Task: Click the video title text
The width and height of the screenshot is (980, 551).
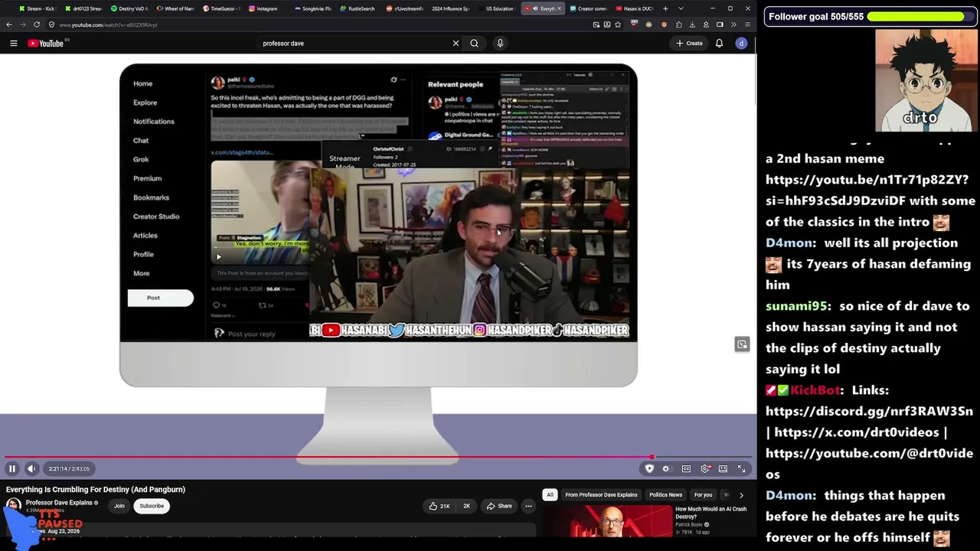Action: tap(96, 490)
